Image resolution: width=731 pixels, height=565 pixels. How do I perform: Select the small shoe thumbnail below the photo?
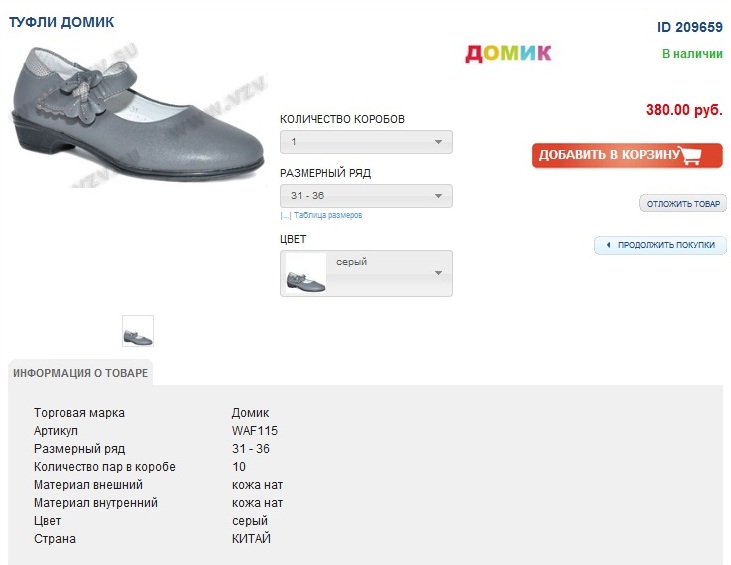138,331
